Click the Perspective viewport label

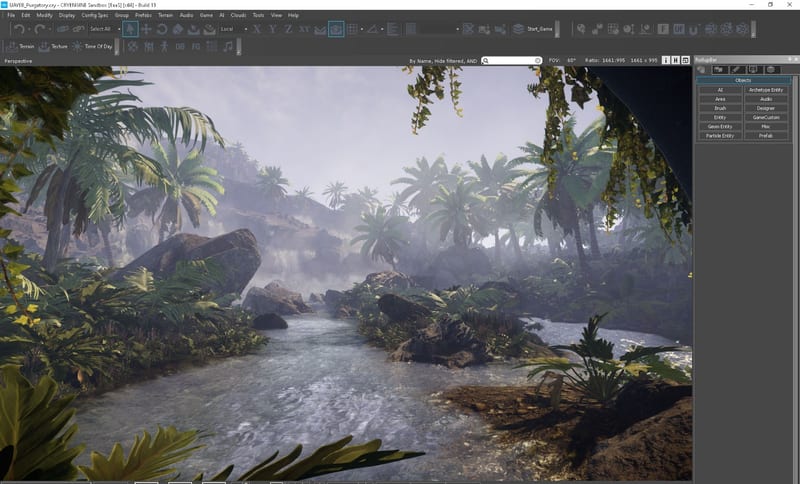click(18, 61)
